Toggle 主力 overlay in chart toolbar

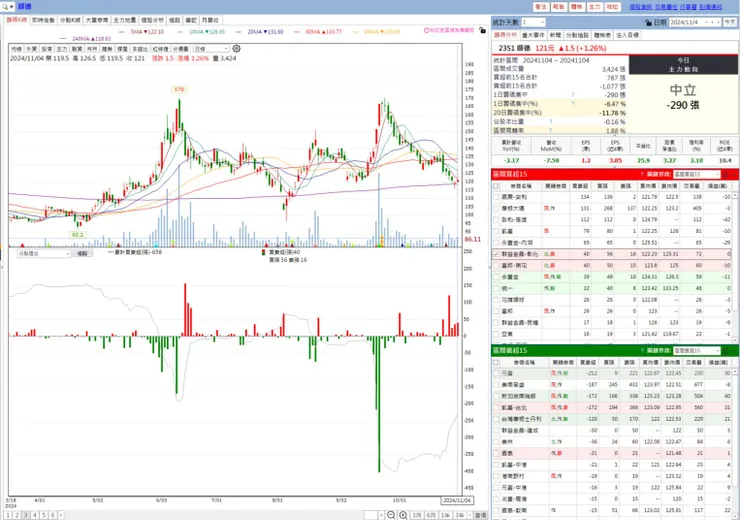pos(62,49)
